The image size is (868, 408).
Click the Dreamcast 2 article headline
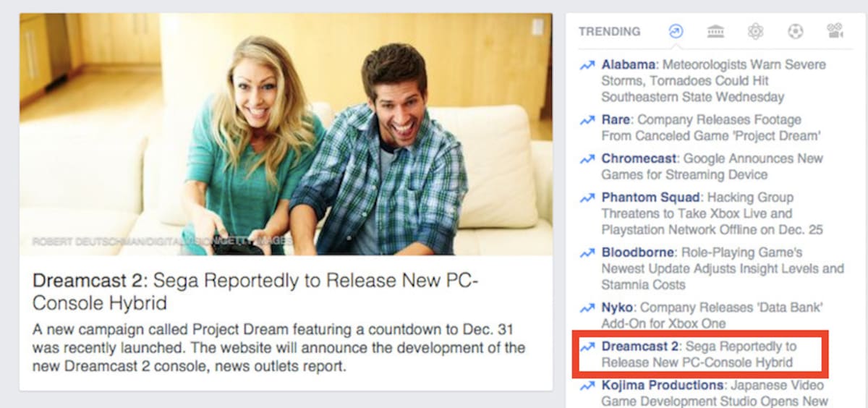click(256, 291)
